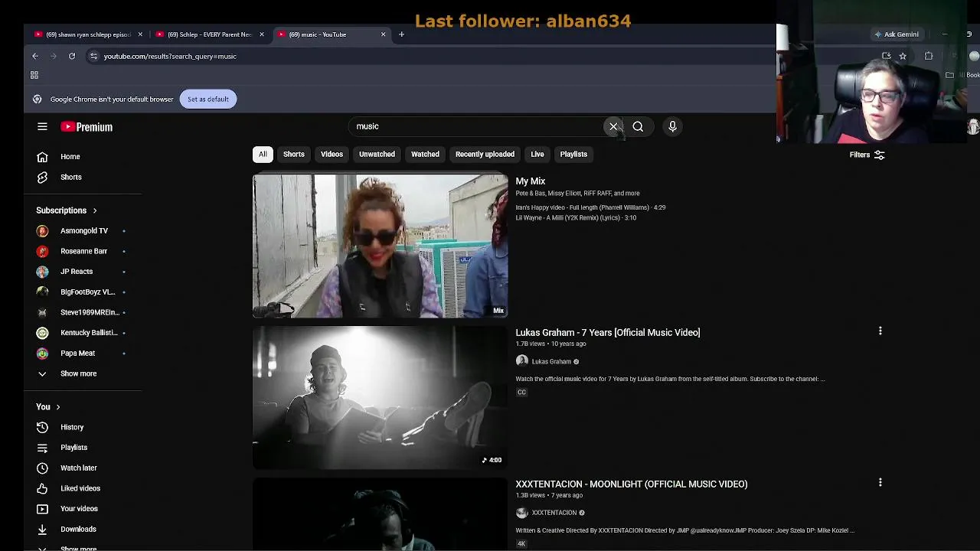The width and height of the screenshot is (980, 551).
Task: Open the Chrome apps grid icon
Action: coord(34,75)
